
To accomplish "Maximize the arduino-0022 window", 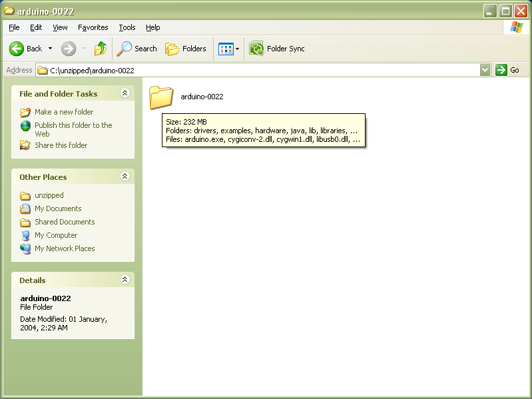I will [x=505, y=11].
